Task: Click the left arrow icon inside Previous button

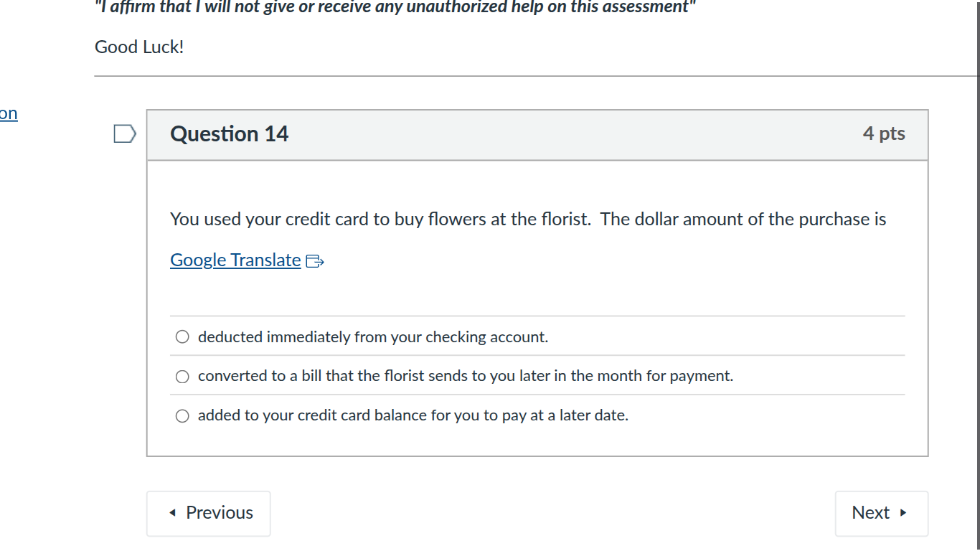Action: coord(172,513)
